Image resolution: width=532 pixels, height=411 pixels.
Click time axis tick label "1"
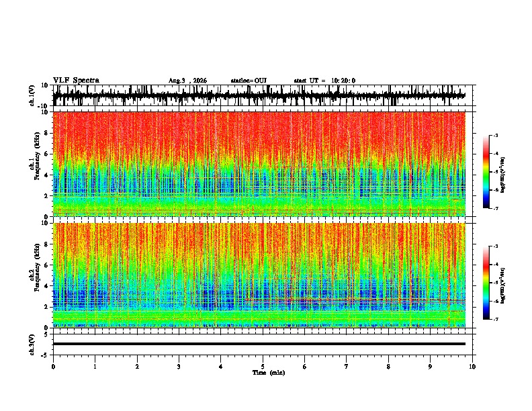tap(95, 367)
